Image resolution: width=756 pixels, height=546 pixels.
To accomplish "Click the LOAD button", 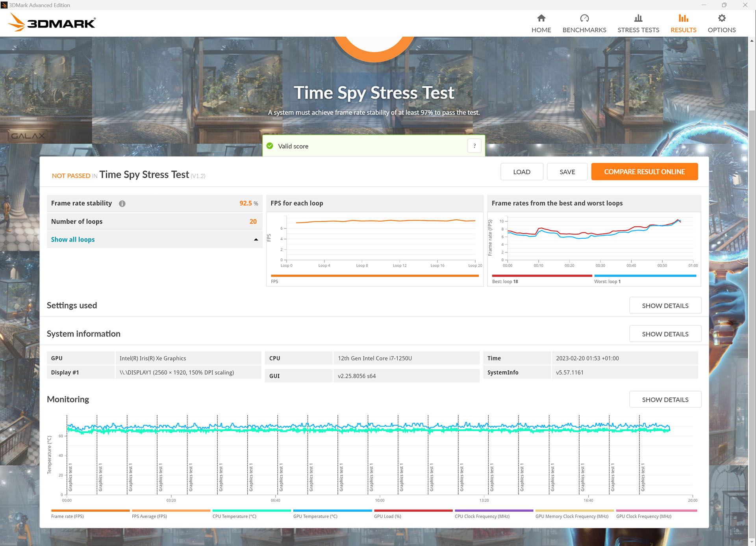I will pyautogui.click(x=522, y=172).
